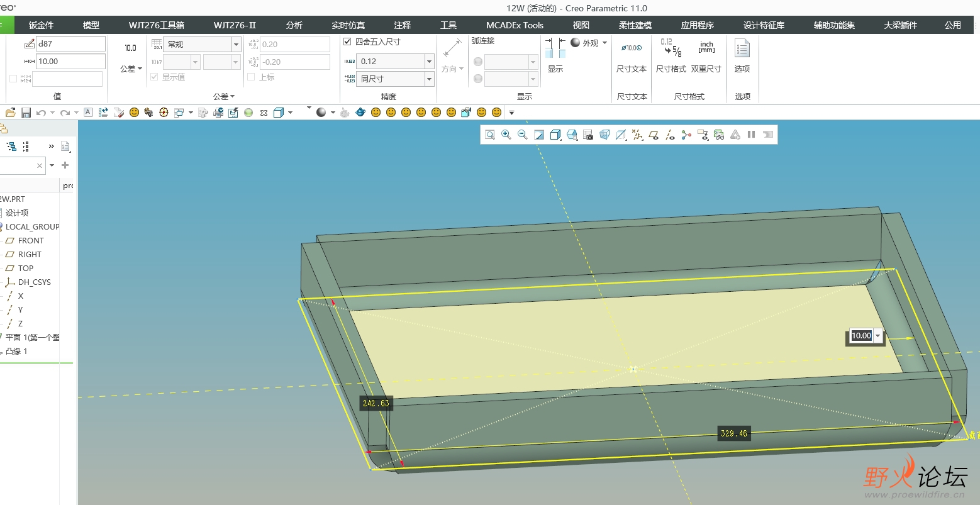The height and width of the screenshot is (505, 980).
Task: Open the display style cube icon
Action: 555,135
